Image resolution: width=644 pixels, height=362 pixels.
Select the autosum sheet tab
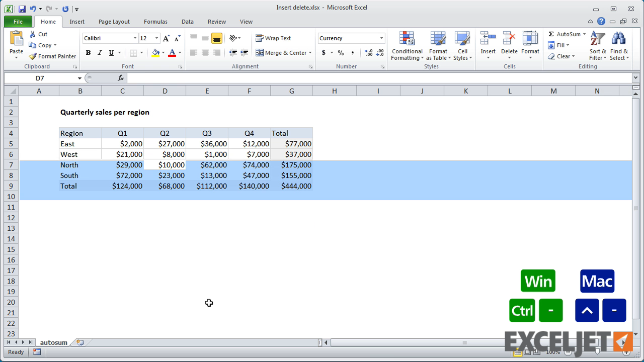click(x=53, y=342)
